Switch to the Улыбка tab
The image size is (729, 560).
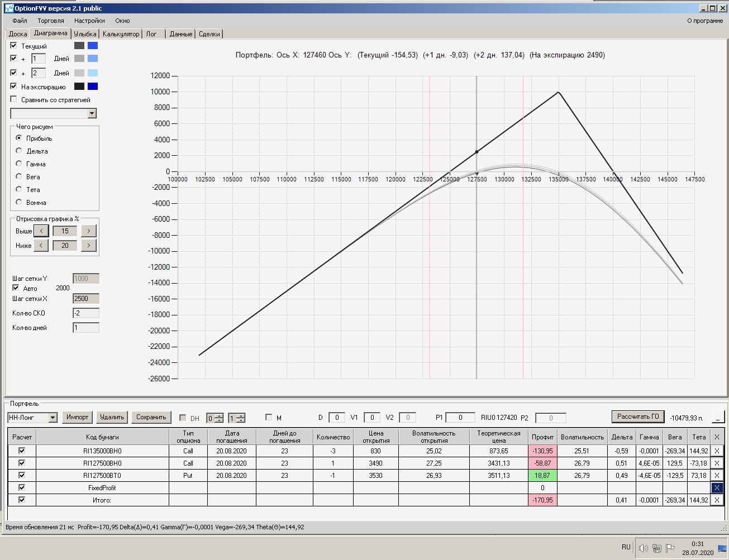point(85,34)
